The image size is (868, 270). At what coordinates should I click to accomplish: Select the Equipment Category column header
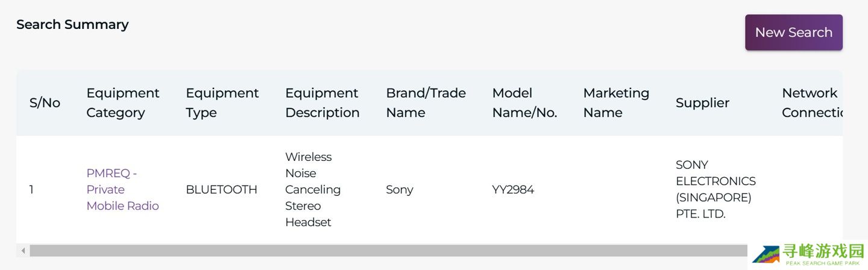[123, 103]
